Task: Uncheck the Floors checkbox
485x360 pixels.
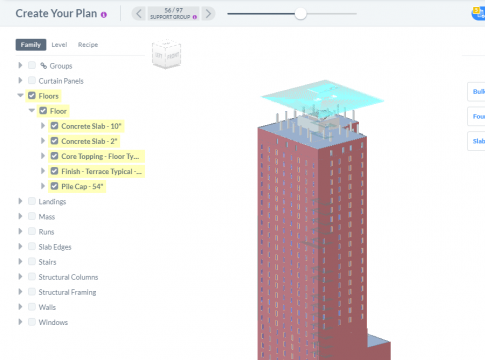Action: tap(32, 95)
